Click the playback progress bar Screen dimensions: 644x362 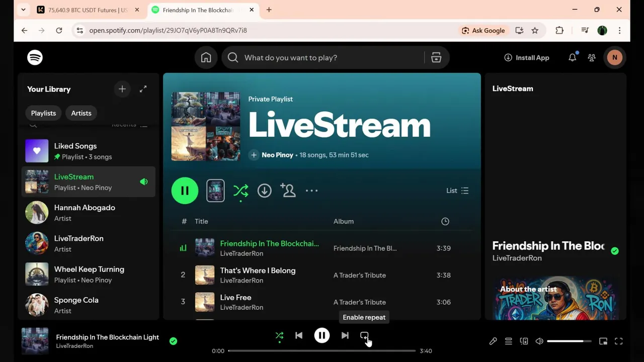(322, 350)
